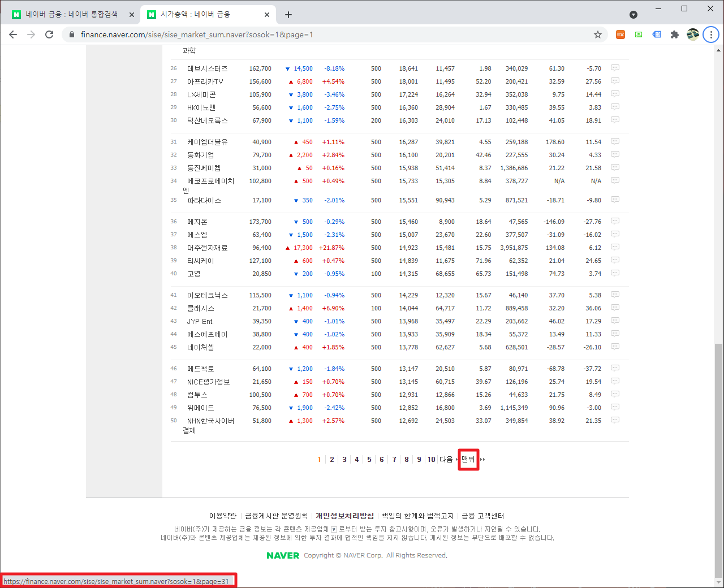Open discussion icon for 케이엠더블유 row
The height and width of the screenshot is (588, 724).
point(615,141)
